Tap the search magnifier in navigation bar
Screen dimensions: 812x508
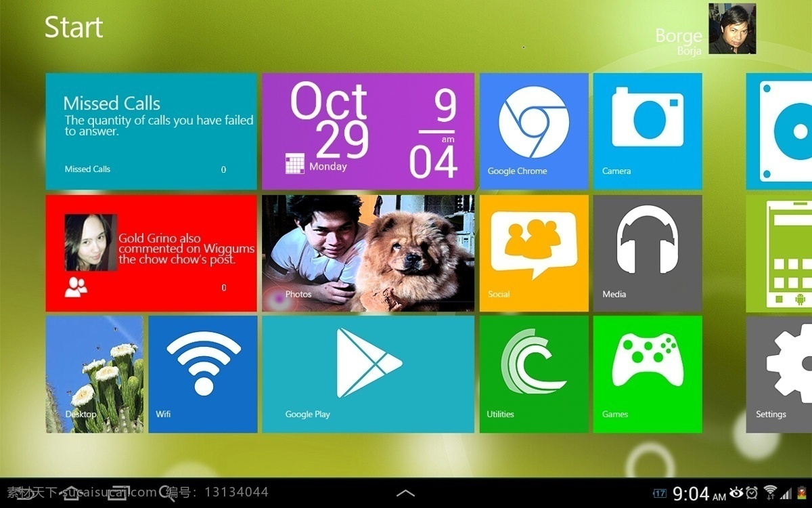(x=168, y=493)
